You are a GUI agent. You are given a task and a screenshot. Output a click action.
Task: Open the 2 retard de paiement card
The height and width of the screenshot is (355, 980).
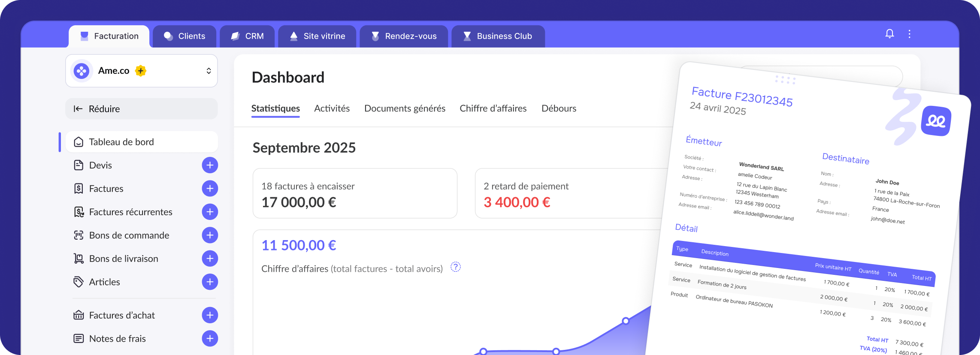[x=571, y=193]
